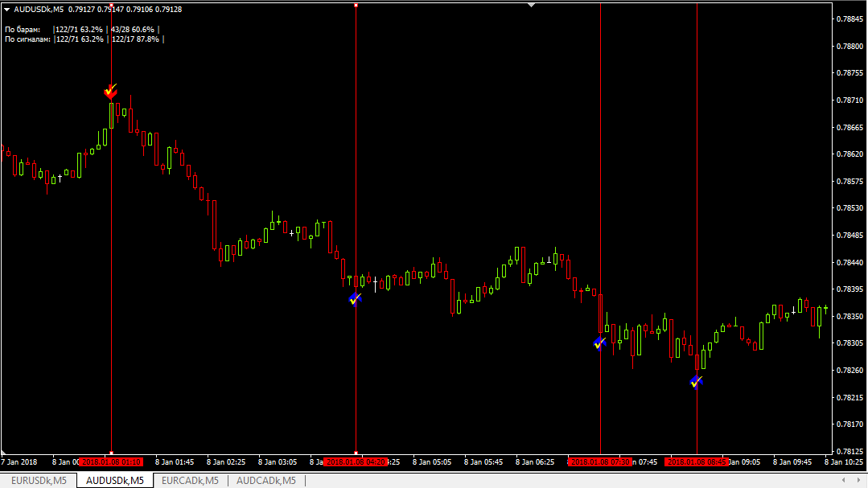Viewport: 868px width, 488px height.
Task: Expand the AUDUSDk,M5 chart title dropdown triangle
Action: click(7, 10)
